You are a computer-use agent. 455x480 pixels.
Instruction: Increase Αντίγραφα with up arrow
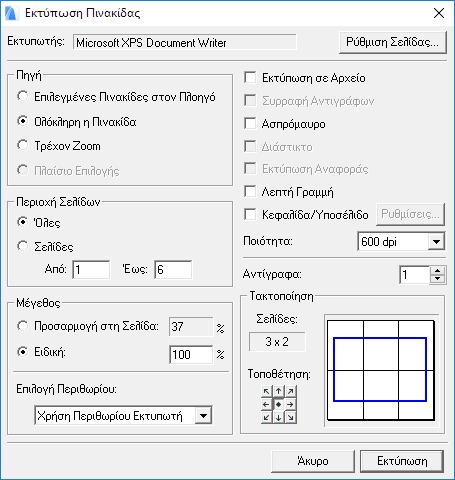[x=438, y=271]
